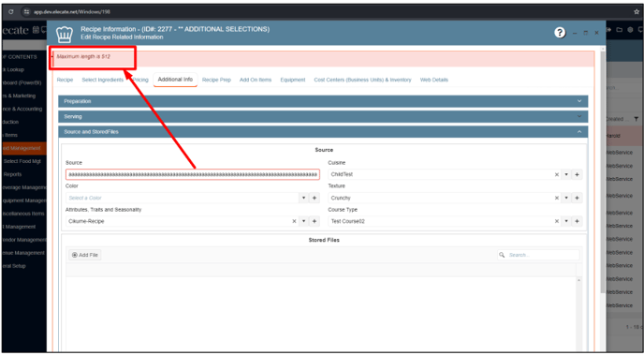644x355 pixels.
Task: Open the Recipe Prep tab
Action: [216, 80]
